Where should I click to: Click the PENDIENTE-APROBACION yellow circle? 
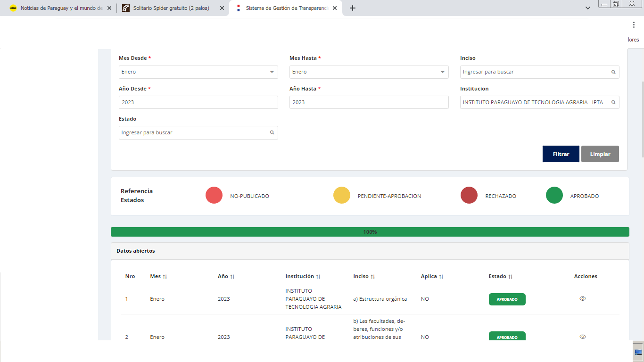click(342, 195)
